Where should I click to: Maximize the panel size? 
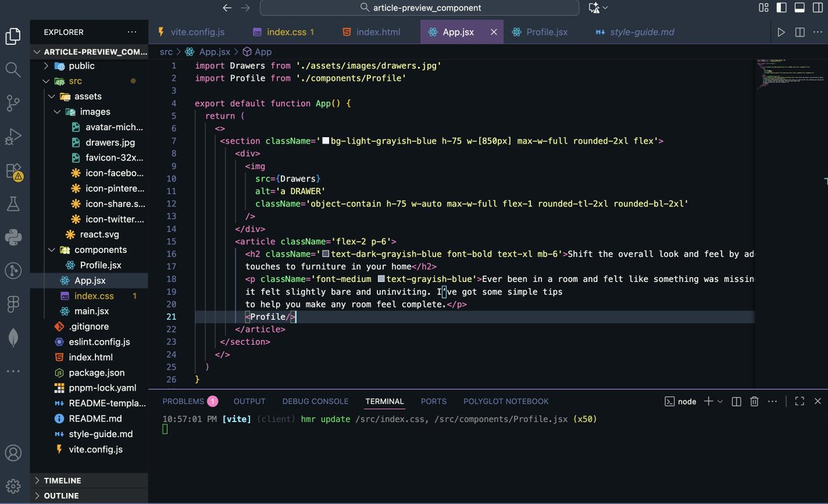(x=800, y=401)
